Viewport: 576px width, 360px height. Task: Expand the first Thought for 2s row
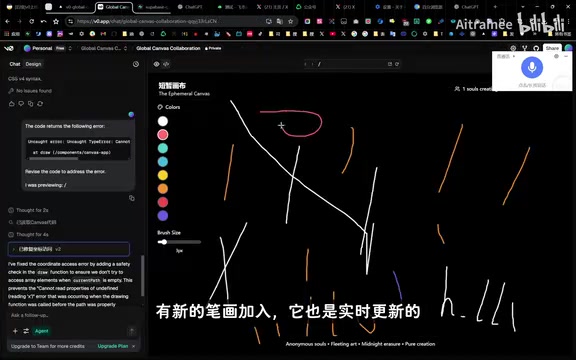tap(29, 210)
